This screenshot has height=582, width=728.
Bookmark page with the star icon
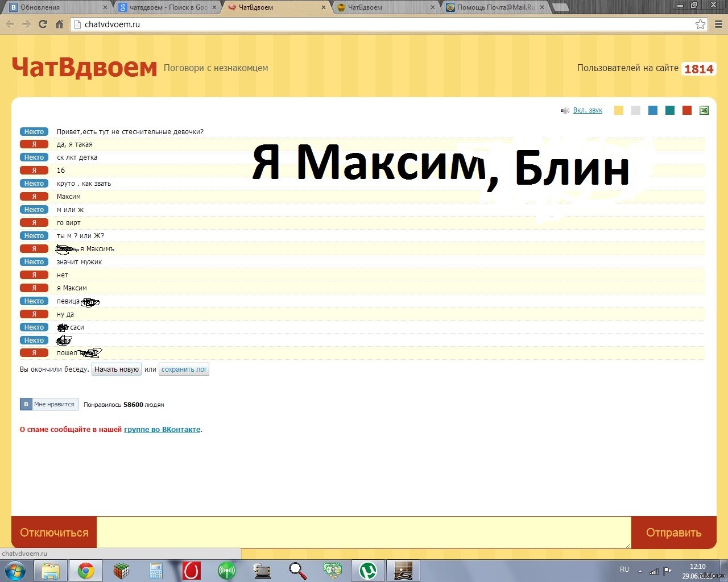tap(700, 24)
